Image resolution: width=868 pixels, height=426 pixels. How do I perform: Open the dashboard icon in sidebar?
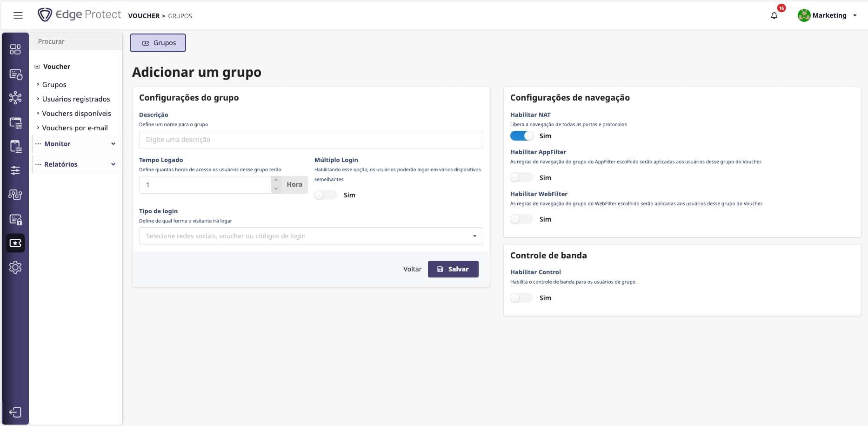(x=15, y=49)
